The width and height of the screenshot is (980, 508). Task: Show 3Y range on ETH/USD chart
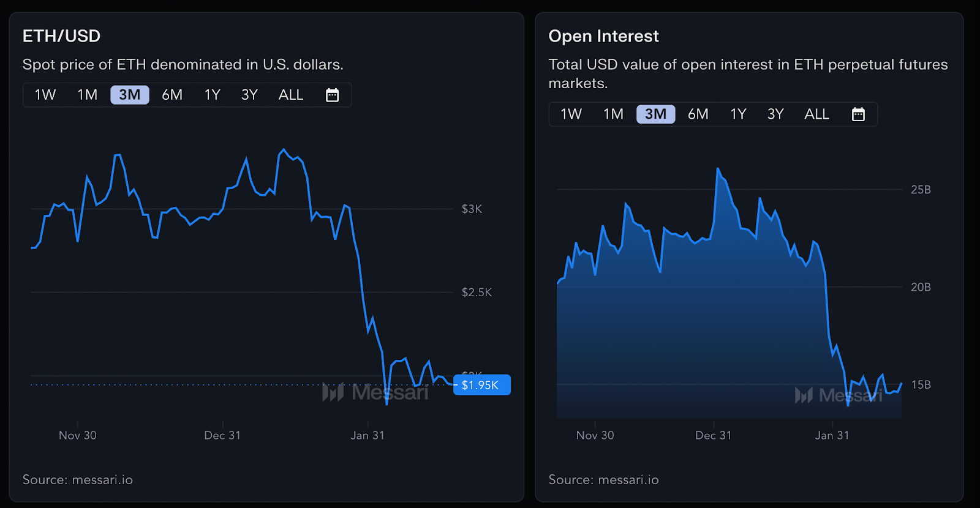point(249,95)
